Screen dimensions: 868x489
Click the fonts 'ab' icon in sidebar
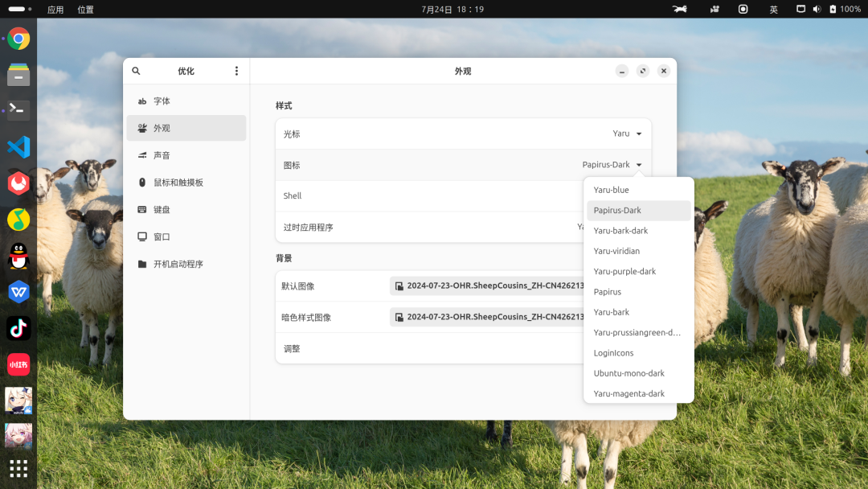click(142, 101)
